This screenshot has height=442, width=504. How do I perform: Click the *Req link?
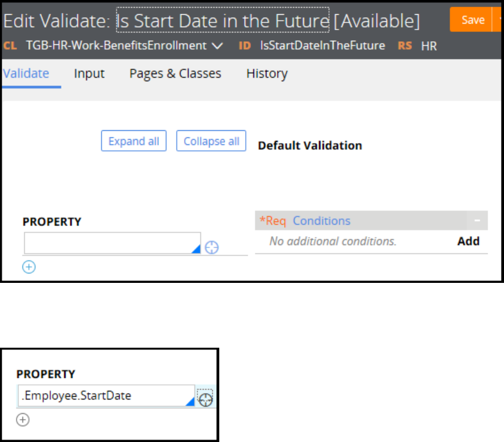(272, 221)
